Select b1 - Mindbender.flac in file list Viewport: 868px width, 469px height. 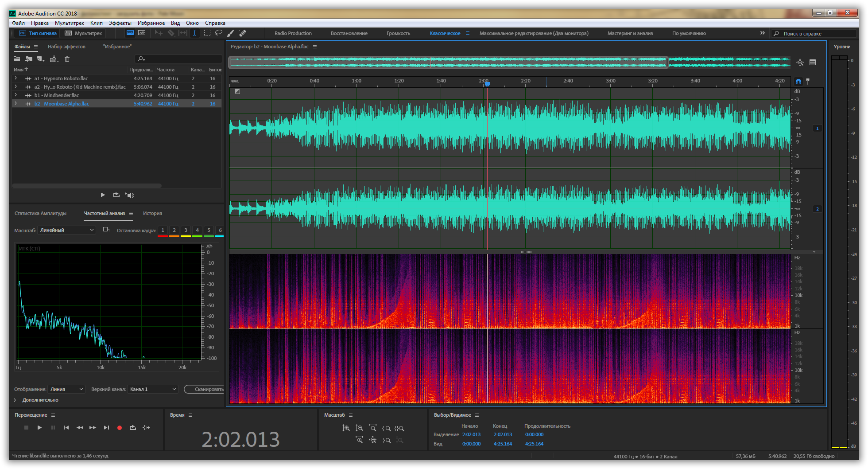[57, 95]
